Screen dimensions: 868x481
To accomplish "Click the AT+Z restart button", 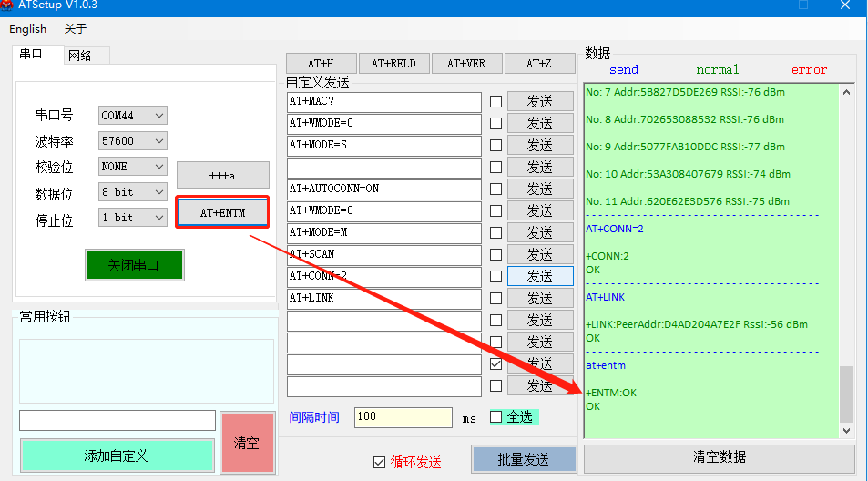I will pyautogui.click(x=539, y=64).
